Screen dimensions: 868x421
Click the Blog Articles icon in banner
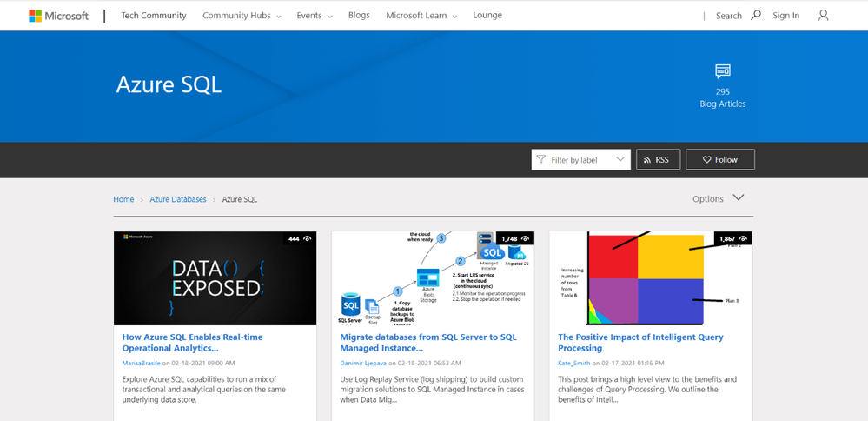(722, 71)
